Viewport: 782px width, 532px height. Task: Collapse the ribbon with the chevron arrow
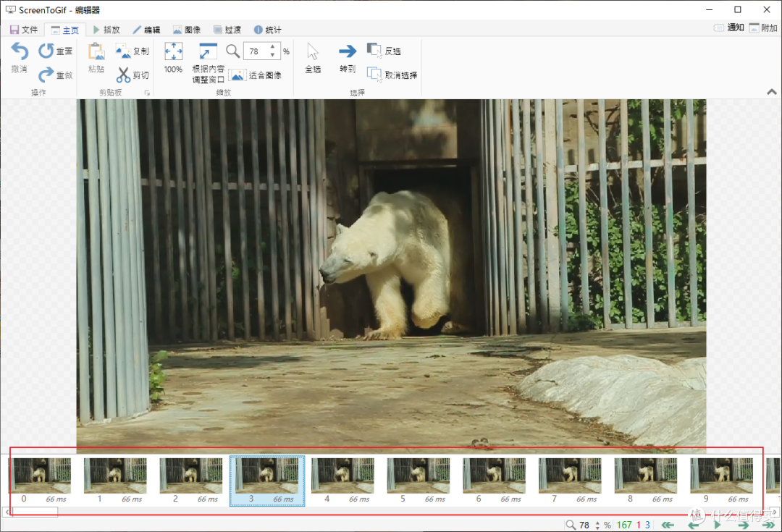click(x=772, y=92)
